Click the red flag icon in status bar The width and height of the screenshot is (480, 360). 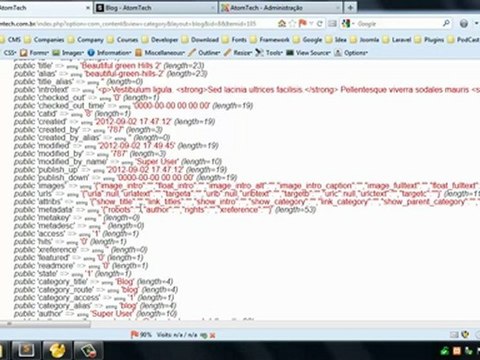click(135, 334)
